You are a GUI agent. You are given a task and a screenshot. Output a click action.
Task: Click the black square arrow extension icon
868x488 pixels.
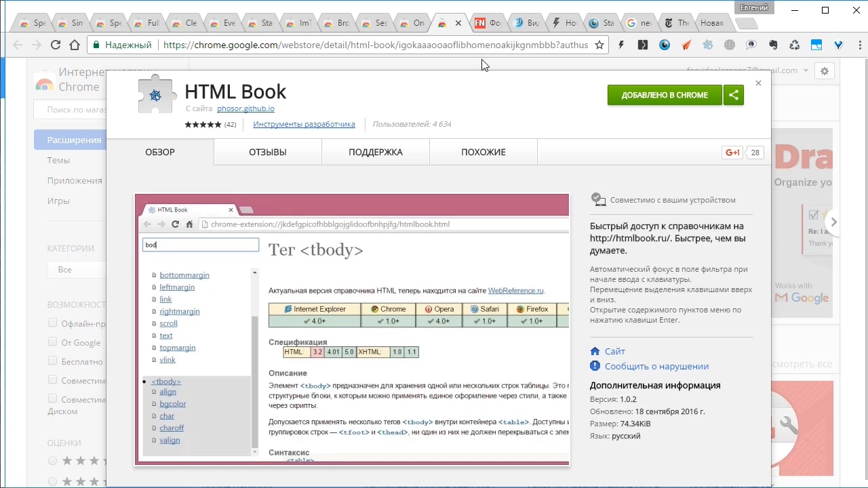click(643, 45)
